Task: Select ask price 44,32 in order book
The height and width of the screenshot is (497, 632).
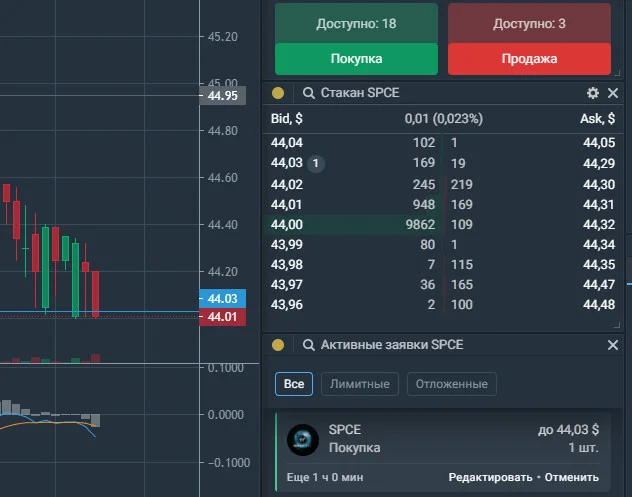Action: pyautogui.click(x=599, y=225)
